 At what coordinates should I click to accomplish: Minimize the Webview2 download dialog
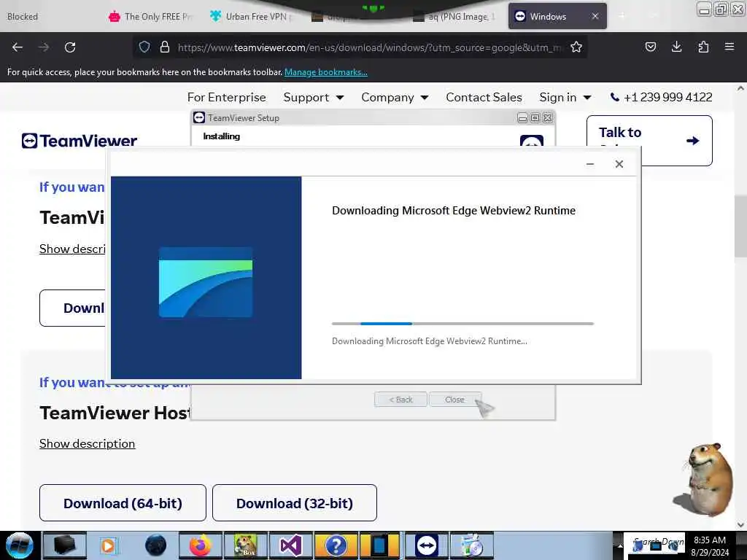[x=589, y=164]
